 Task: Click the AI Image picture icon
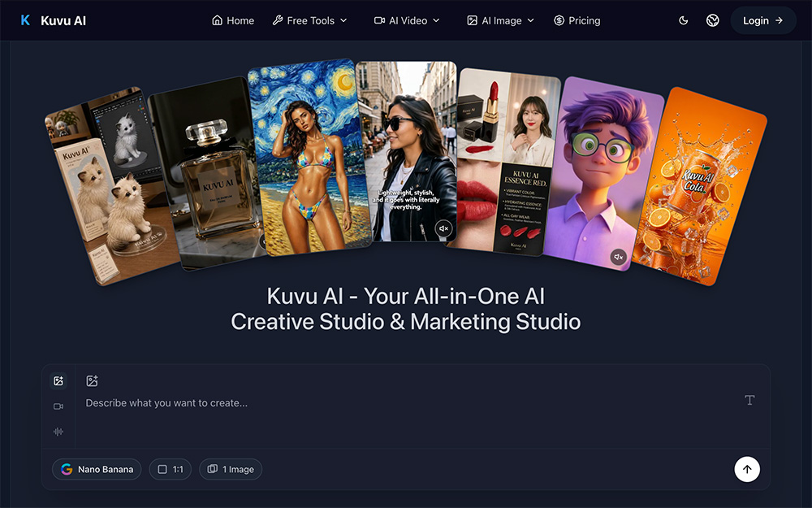pyautogui.click(x=473, y=21)
